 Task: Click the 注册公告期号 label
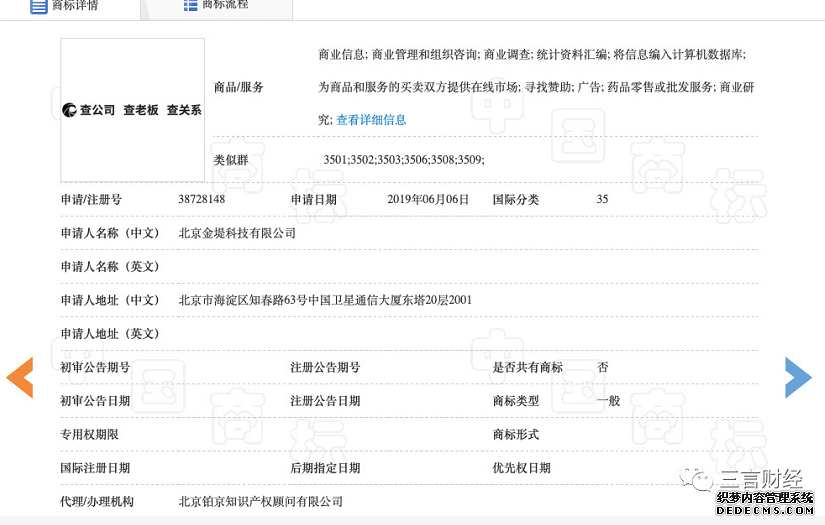(x=325, y=367)
